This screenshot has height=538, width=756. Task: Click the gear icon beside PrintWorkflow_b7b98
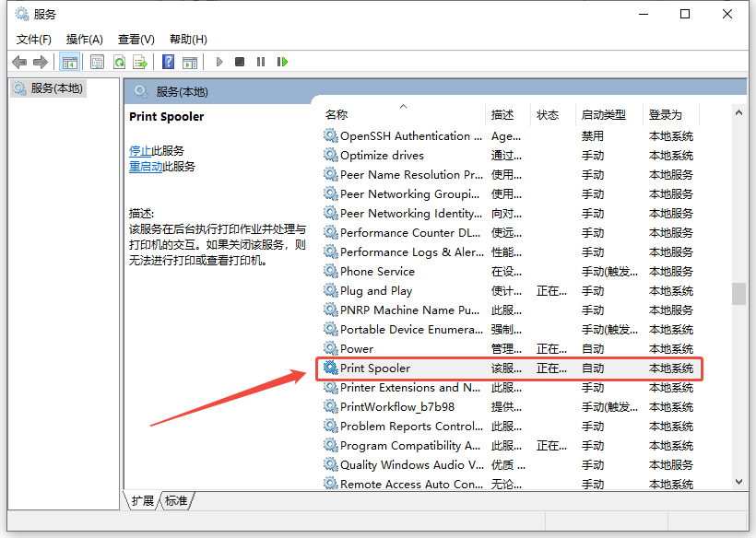click(x=330, y=406)
